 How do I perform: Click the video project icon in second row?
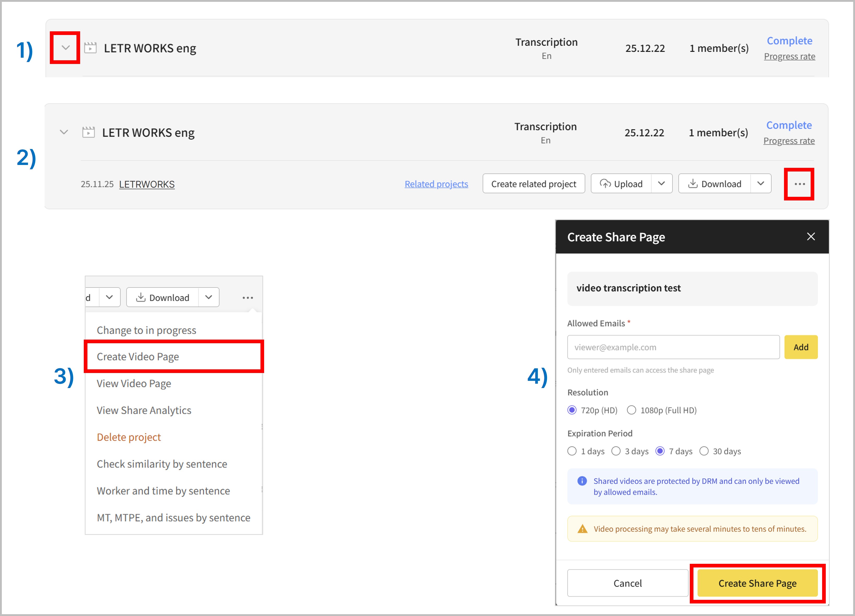pyautogui.click(x=88, y=132)
